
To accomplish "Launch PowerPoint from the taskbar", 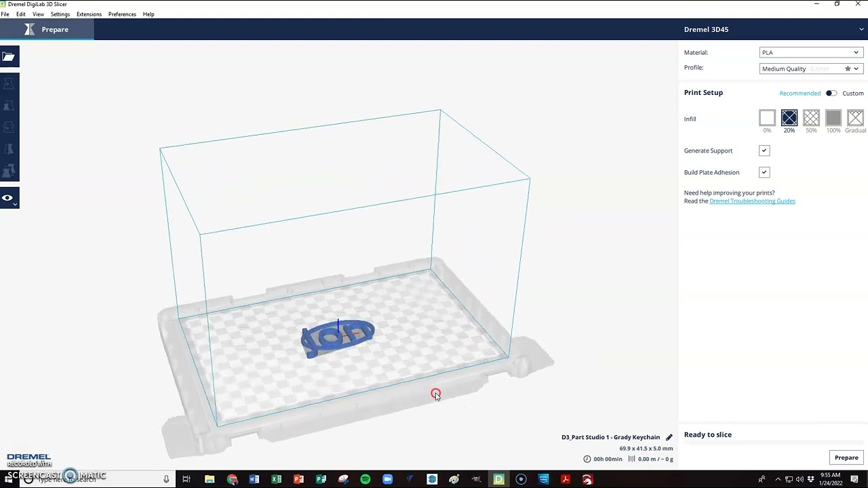I will [x=298, y=479].
